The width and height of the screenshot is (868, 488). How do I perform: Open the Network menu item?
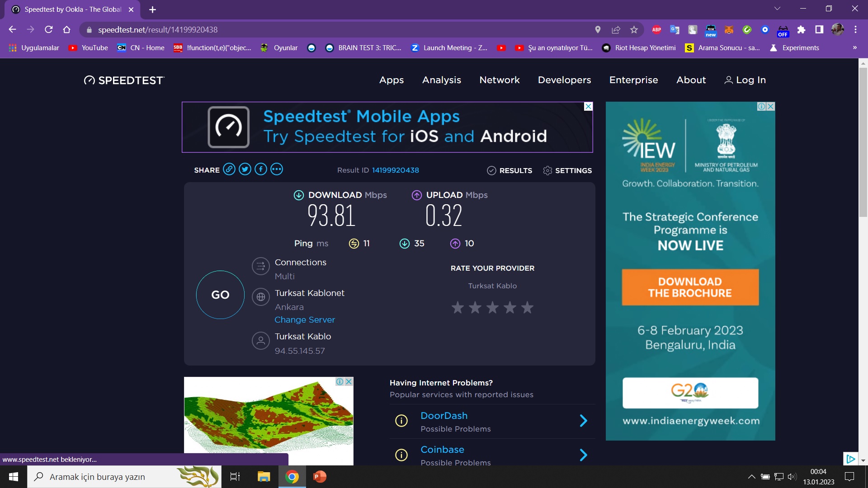click(500, 80)
